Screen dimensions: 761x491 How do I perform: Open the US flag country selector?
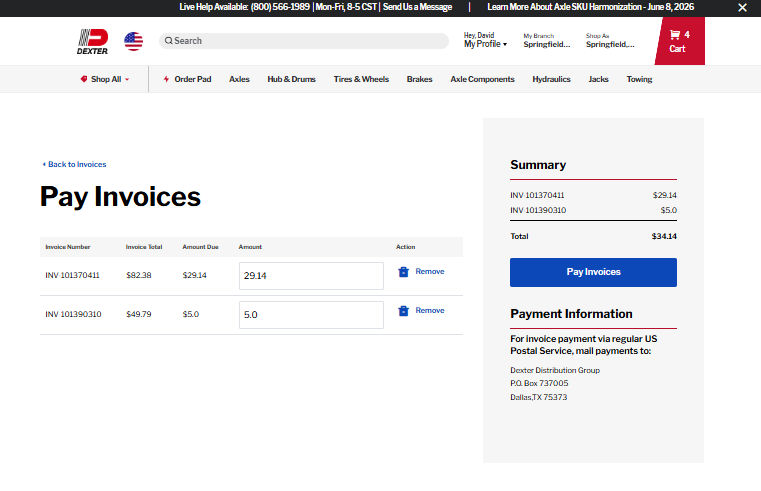(x=133, y=41)
